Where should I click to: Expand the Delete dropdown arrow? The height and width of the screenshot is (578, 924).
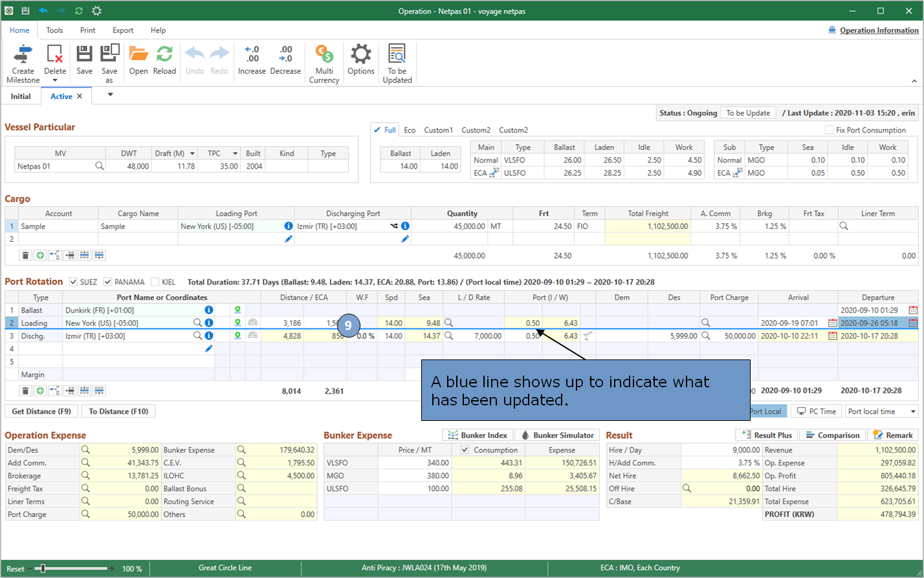[x=55, y=80]
